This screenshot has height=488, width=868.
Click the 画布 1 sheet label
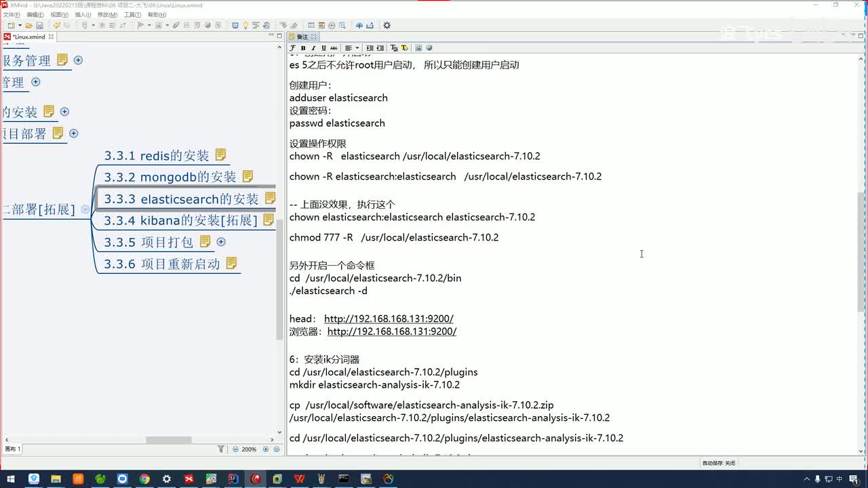click(x=13, y=449)
